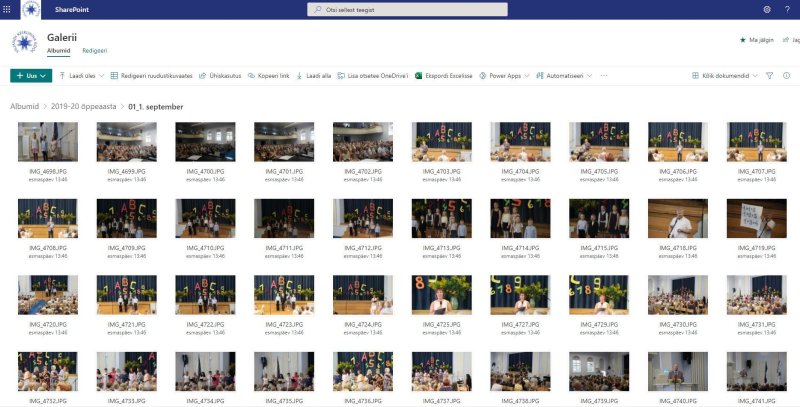Expand the Uus new item dropdown

(30, 76)
